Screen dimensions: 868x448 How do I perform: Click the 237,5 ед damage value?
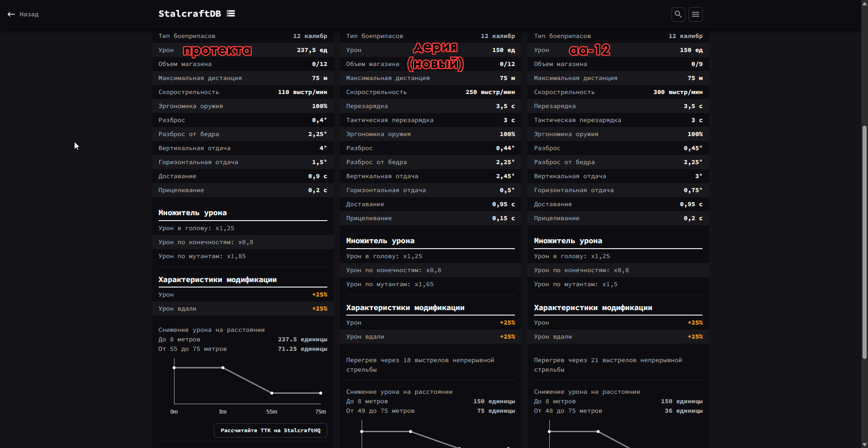(x=311, y=50)
